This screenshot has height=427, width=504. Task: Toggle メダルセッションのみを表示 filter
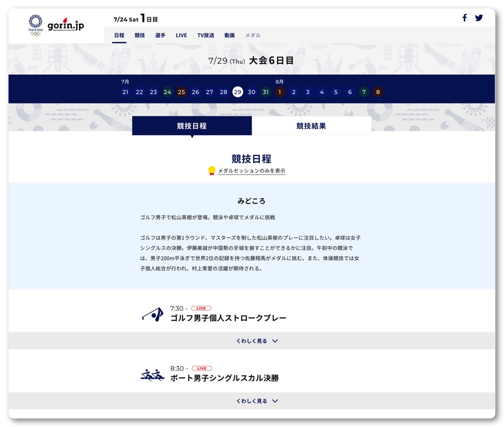click(251, 171)
